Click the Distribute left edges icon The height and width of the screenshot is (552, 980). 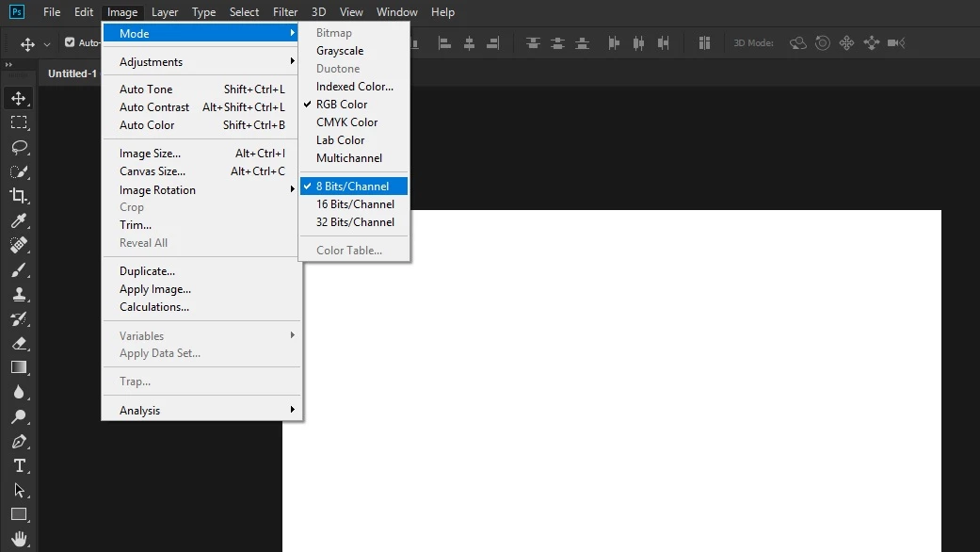[x=614, y=43]
